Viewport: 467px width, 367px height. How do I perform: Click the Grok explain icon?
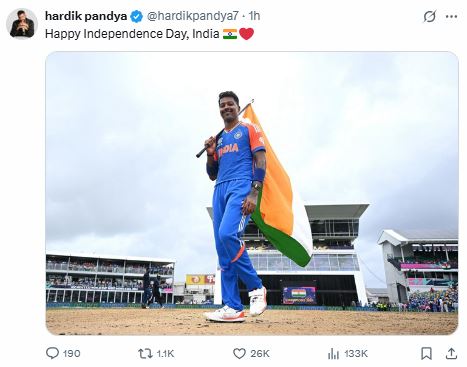coord(430,16)
